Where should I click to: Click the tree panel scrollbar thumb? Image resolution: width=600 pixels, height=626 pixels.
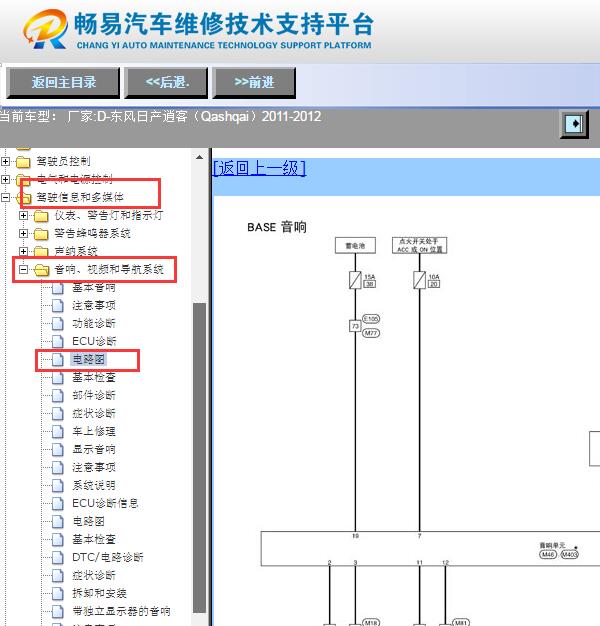[x=199, y=458]
